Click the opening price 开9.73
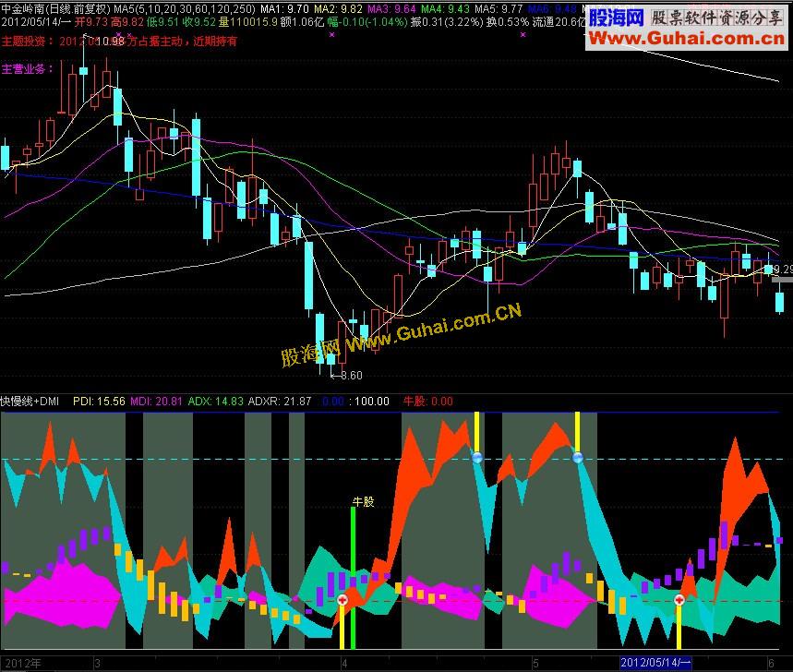793x672 pixels. tap(91, 22)
